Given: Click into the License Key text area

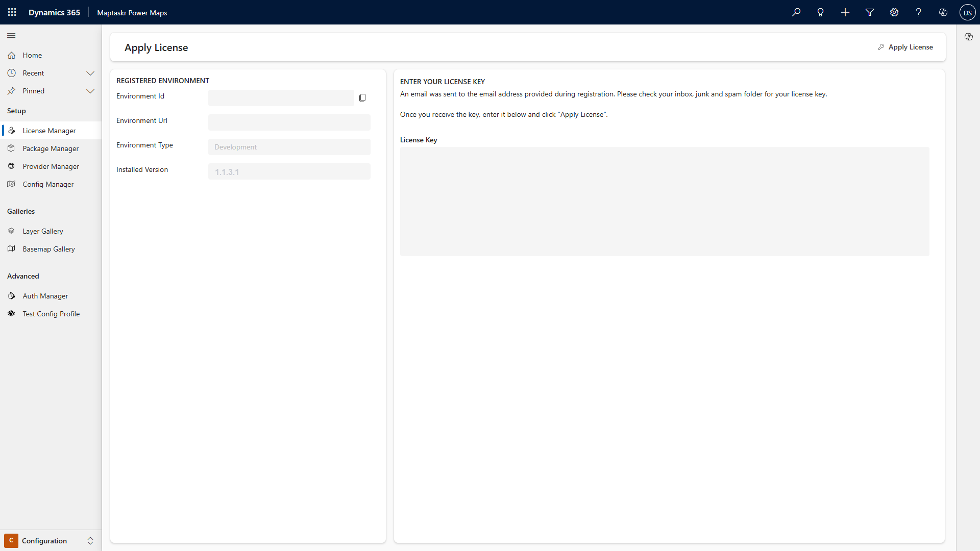Looking at the screenshot, I should pyautogui.click(x=664, y=202).
